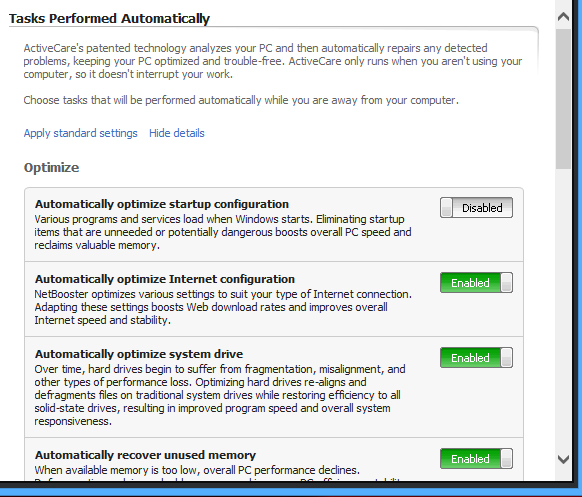The image size is (582, 497).
Task: Enable automatic startup configuration optimization toggle
Action: (476, 207)
